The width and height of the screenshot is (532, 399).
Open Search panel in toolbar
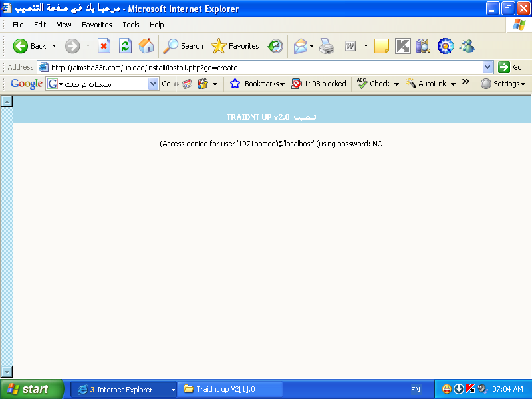pyautogui.click(x=184, y=46)
